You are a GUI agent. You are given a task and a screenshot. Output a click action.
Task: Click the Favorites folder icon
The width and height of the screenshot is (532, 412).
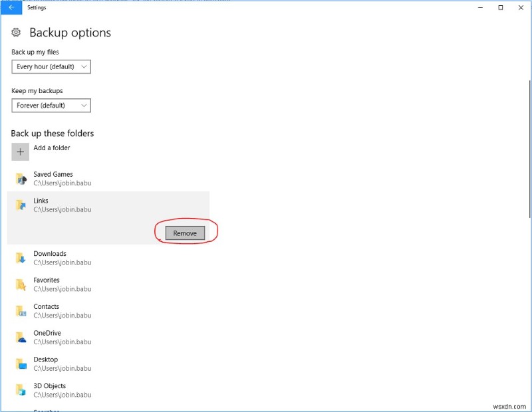[21, 284]
